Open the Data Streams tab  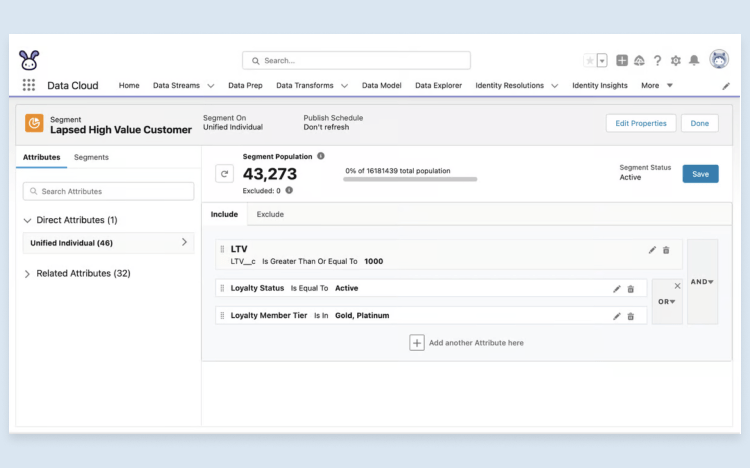coord(176,85)
